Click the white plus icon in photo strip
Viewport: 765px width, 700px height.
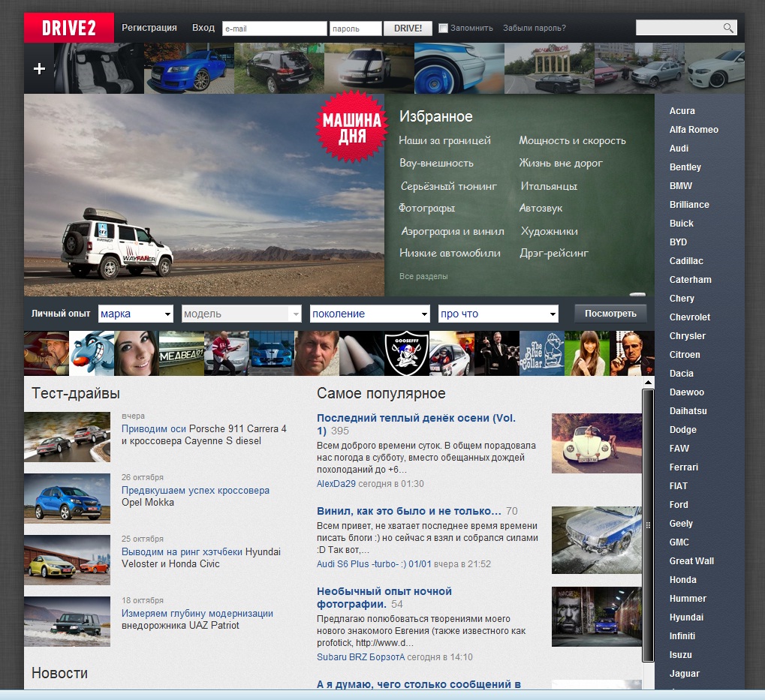tap(39, 69)
